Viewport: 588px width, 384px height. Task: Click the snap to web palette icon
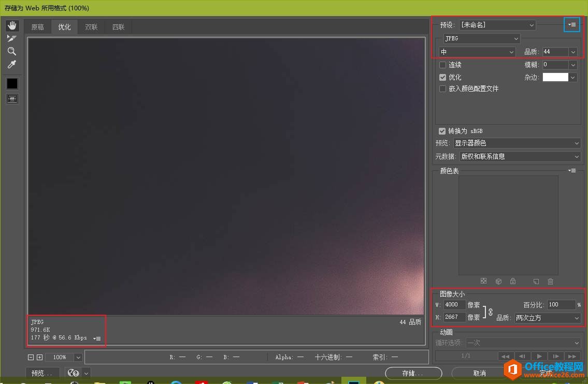pos(498,281)
